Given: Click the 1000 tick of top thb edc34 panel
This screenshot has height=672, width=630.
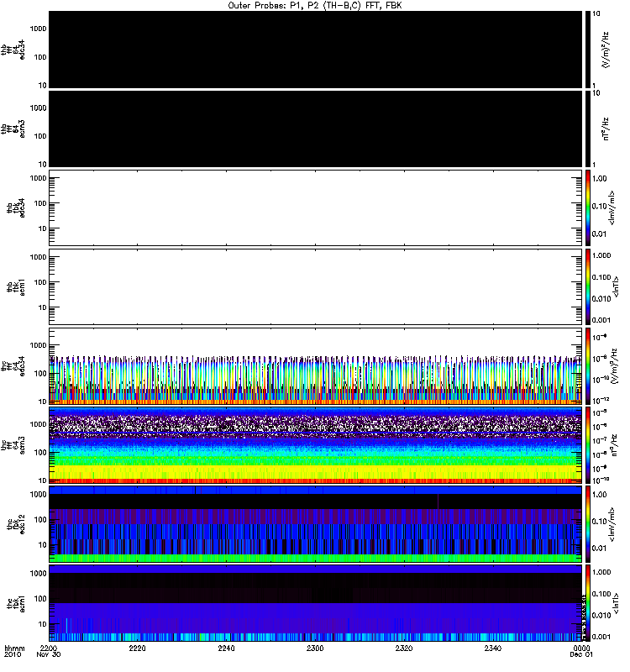Looking at the screenshot, I should [38, 29].
